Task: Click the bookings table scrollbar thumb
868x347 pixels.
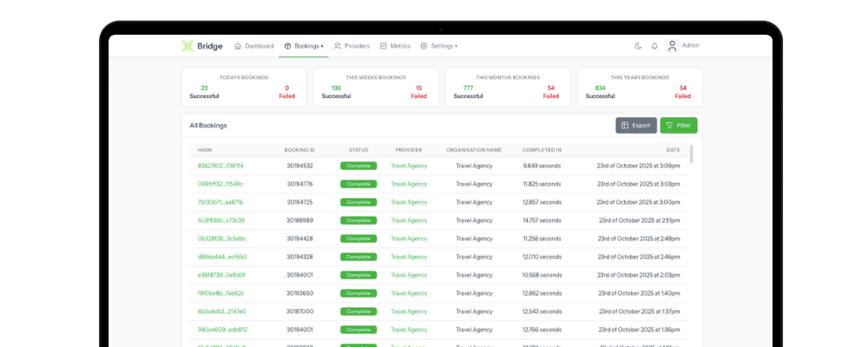Action: click(x=692, y=154)
